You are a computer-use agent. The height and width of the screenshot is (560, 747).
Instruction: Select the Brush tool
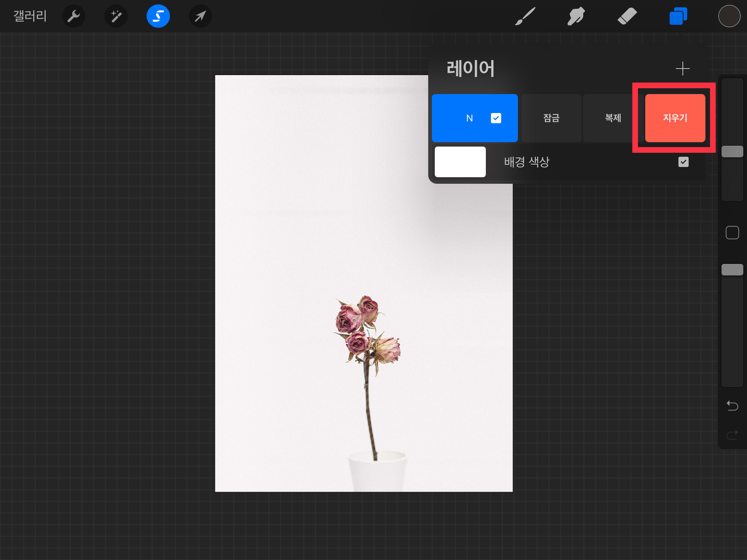pos(525,16)
